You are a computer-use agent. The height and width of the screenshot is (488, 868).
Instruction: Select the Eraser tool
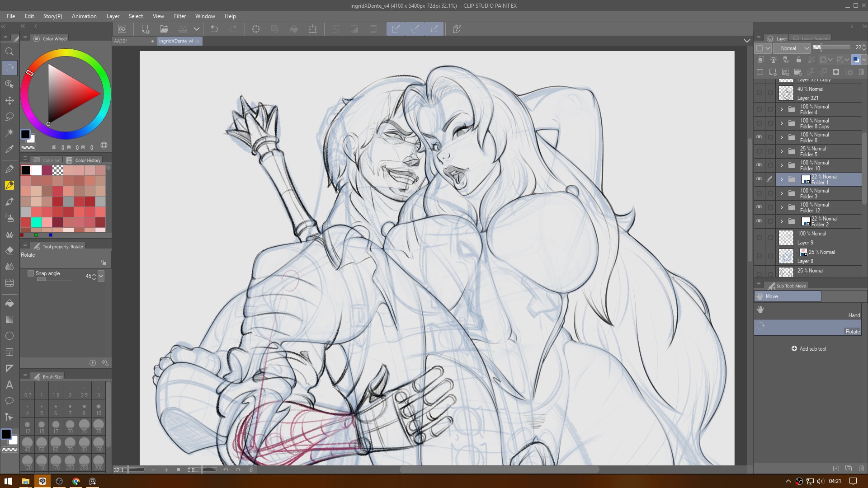coord(9,250)
